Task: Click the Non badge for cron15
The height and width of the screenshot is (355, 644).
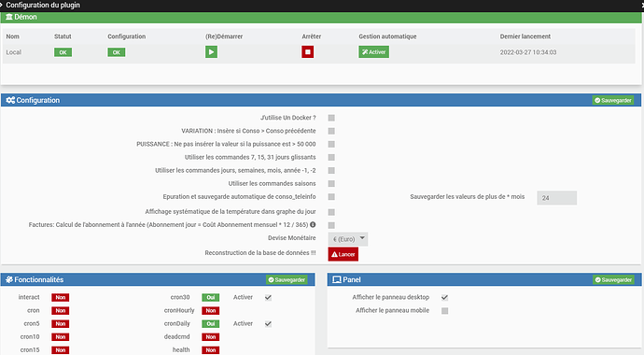Action: 61,350
